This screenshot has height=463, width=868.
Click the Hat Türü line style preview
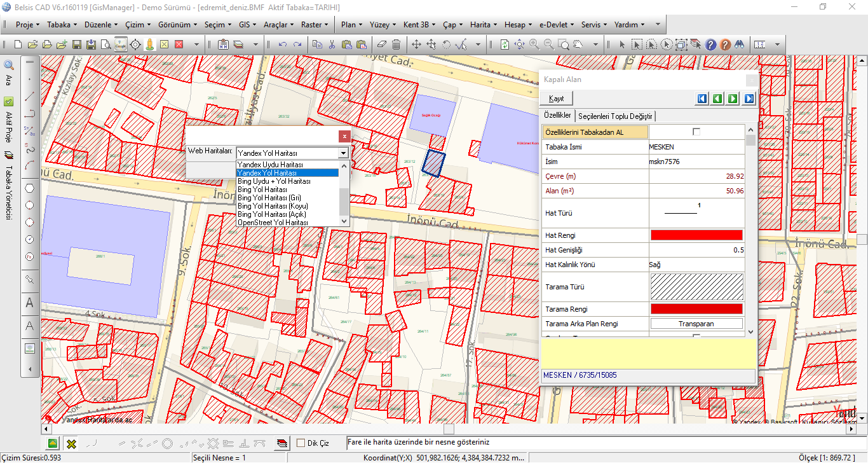[696, 212]
